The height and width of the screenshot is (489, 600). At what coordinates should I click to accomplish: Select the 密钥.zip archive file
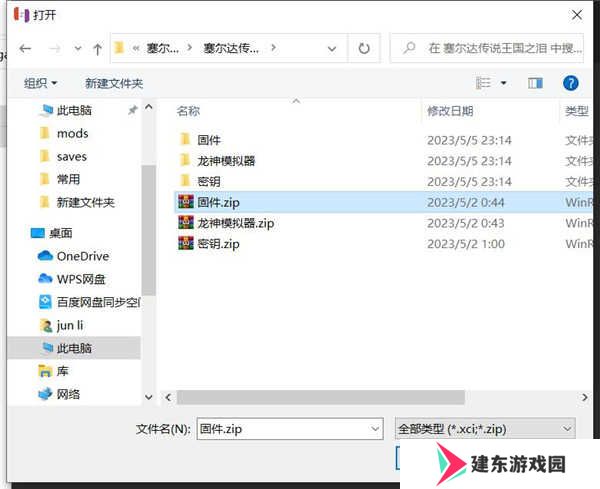[x=218, y=243]
